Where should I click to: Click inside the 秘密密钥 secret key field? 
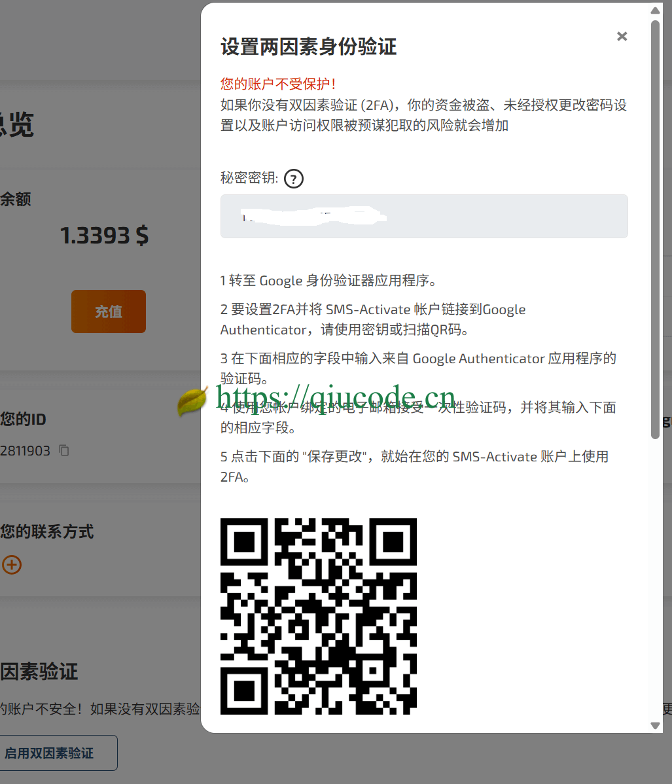(424, 216)
